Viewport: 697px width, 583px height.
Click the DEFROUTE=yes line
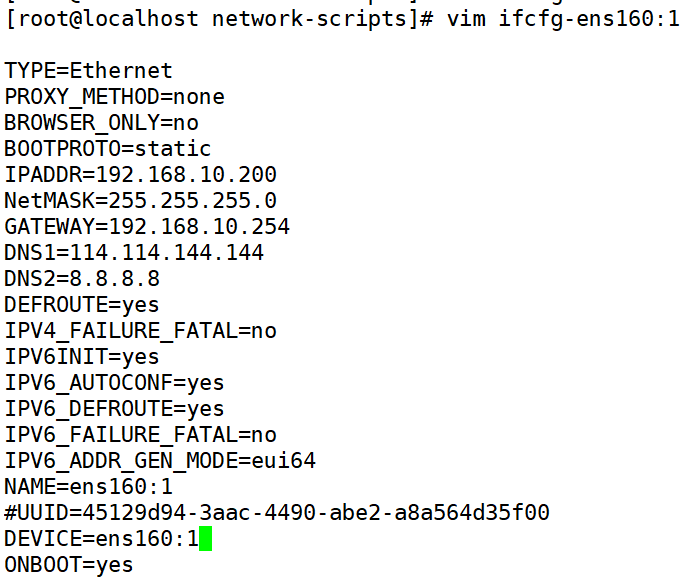point(82,305)
